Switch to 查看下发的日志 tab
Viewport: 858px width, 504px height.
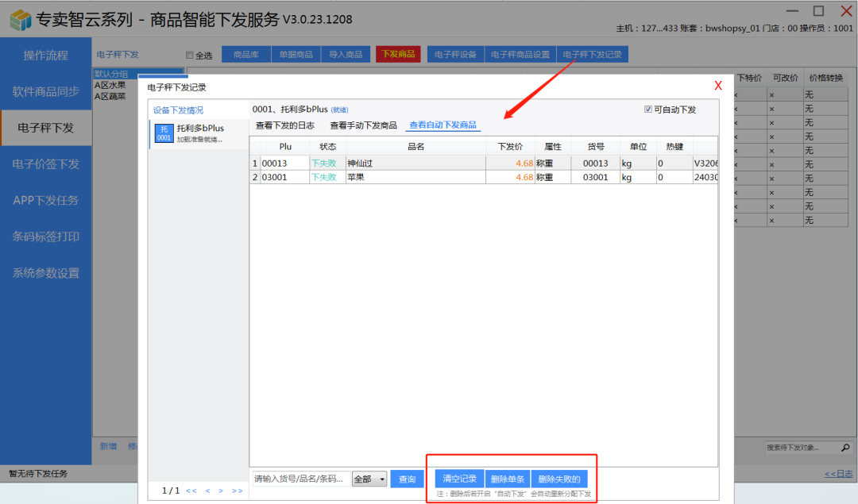point(284,125)
